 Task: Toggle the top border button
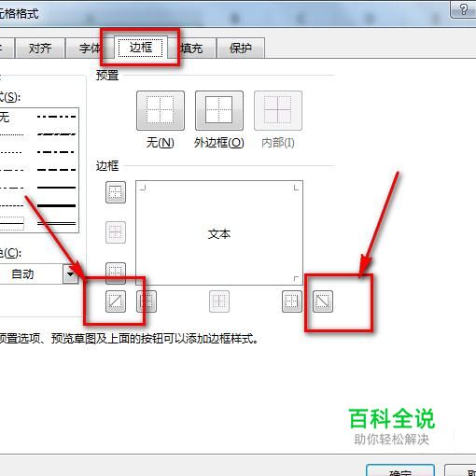(x=116, y=192)
